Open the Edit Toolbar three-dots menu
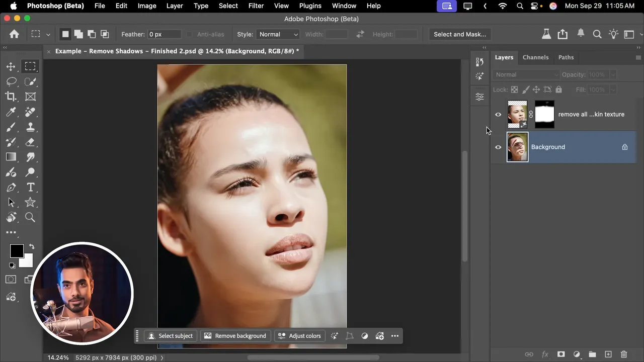644x362 pixels. click(x=11, y=232)
